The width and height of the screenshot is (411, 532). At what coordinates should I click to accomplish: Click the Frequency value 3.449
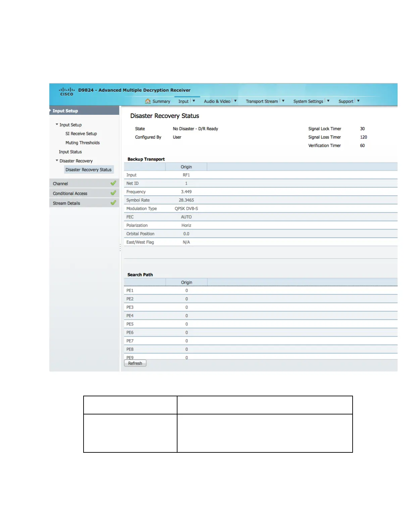coord(186,192)
